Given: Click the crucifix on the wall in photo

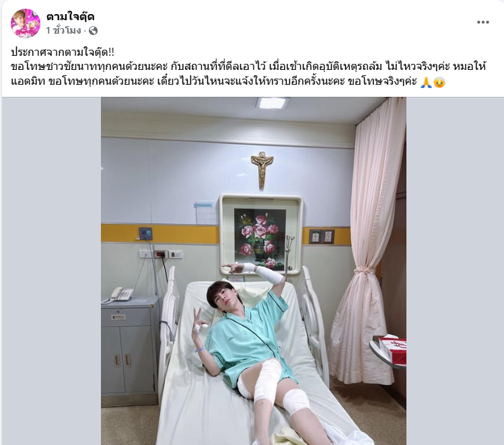Looking at the screenshot, I should tap(262, 170).
